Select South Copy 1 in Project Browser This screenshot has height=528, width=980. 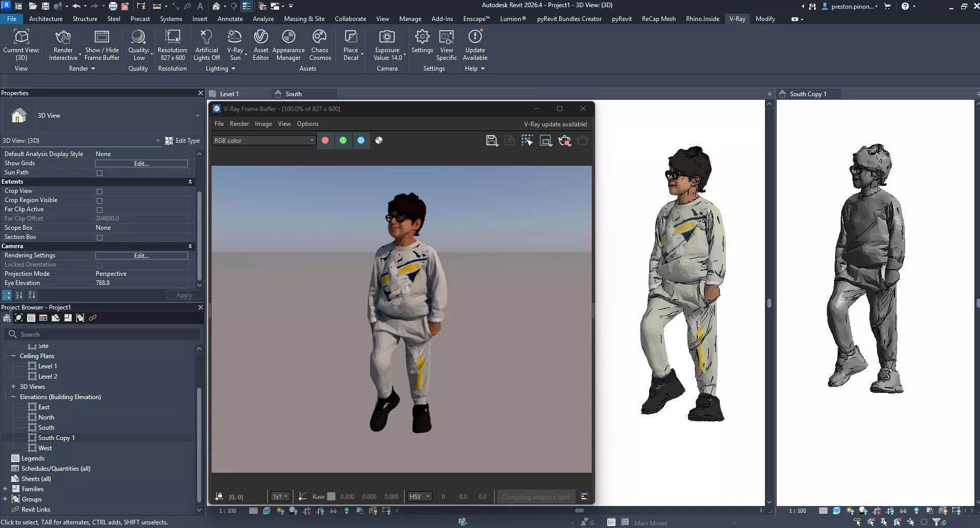pos(56,437)
